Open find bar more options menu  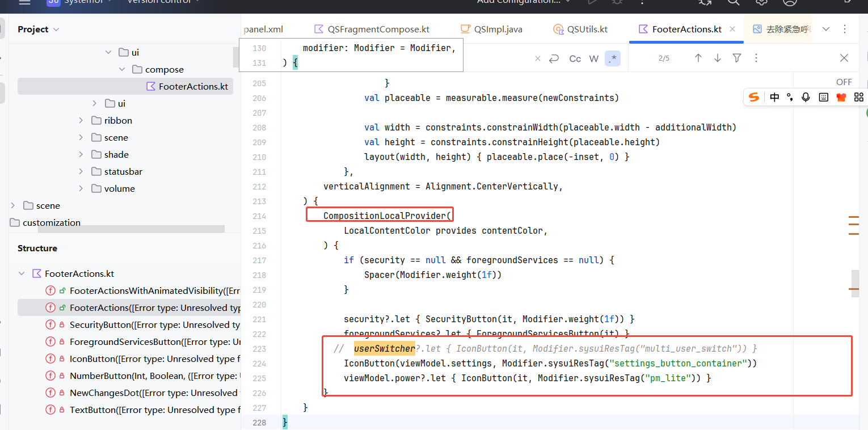756,58
